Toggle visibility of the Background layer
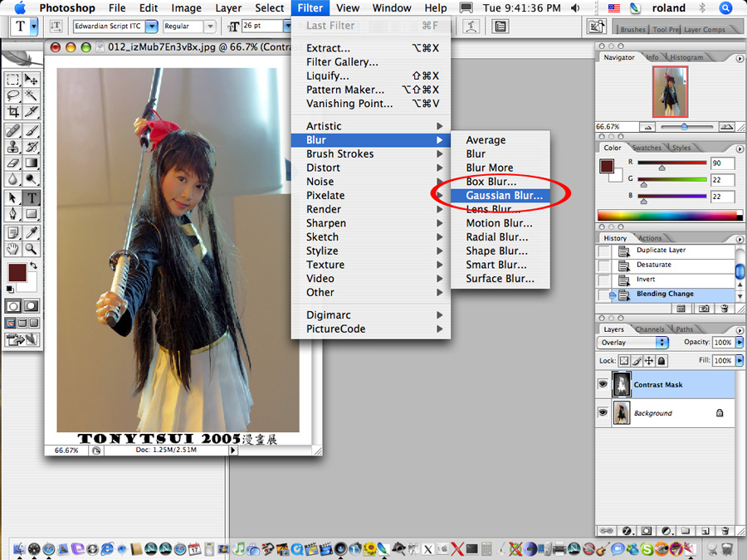Screen dimensions: 747x560 [603, 412]
